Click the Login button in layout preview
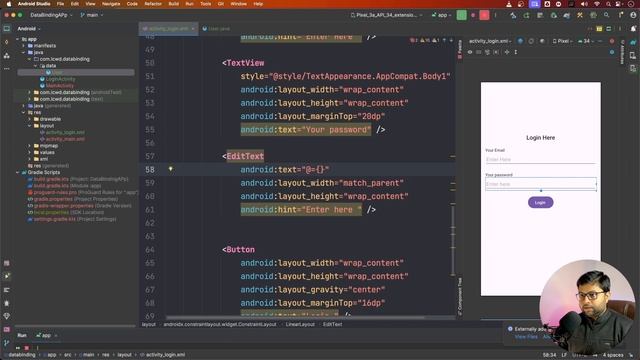This screenshot has height=360, width=640. 540,202
